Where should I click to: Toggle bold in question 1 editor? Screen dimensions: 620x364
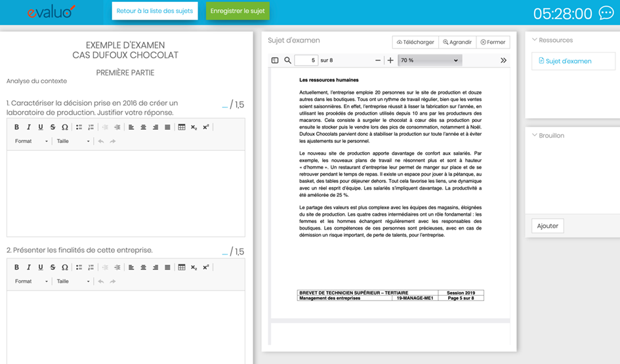pos(16,127)
